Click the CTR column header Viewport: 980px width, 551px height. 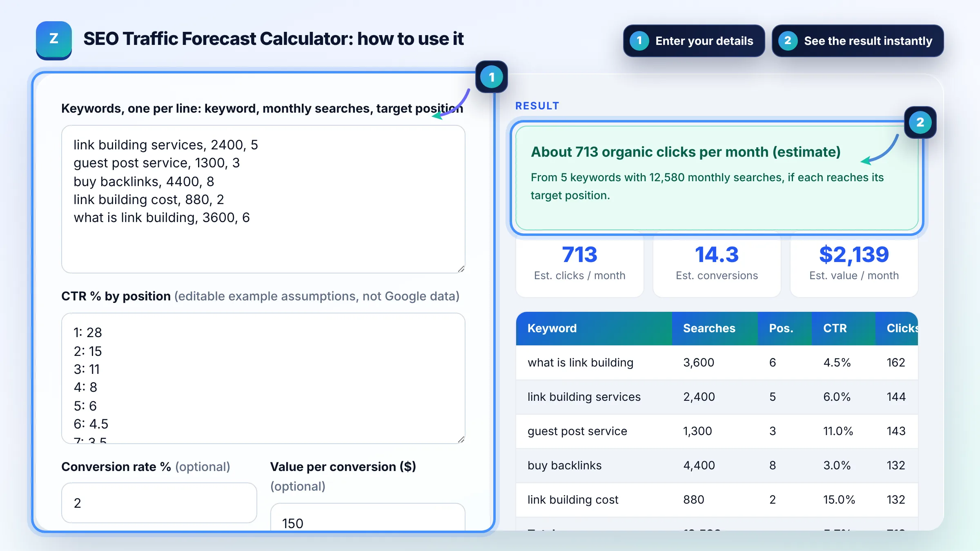pyautogui.click(x=844, y=329)
